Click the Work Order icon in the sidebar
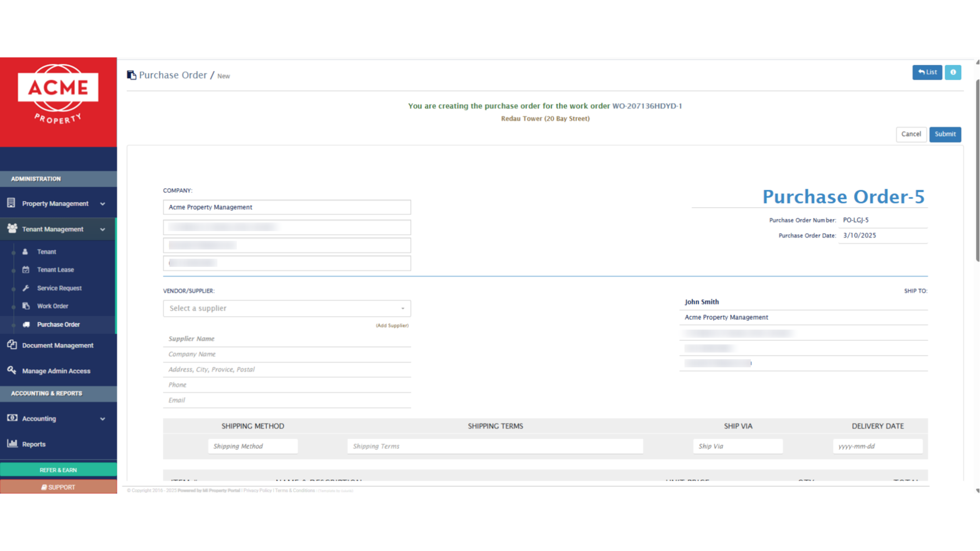Viewport: 980px width, 551px height. [x=26, y=306]
